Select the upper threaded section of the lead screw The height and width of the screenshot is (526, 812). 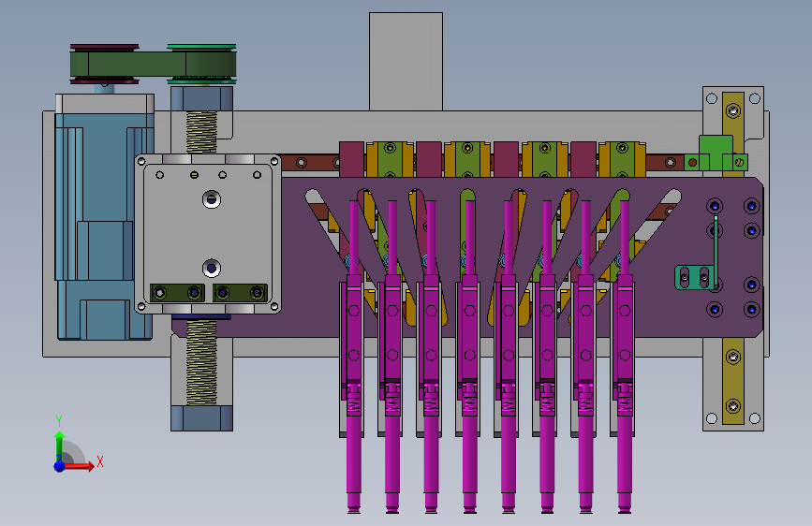coord(201,132)
